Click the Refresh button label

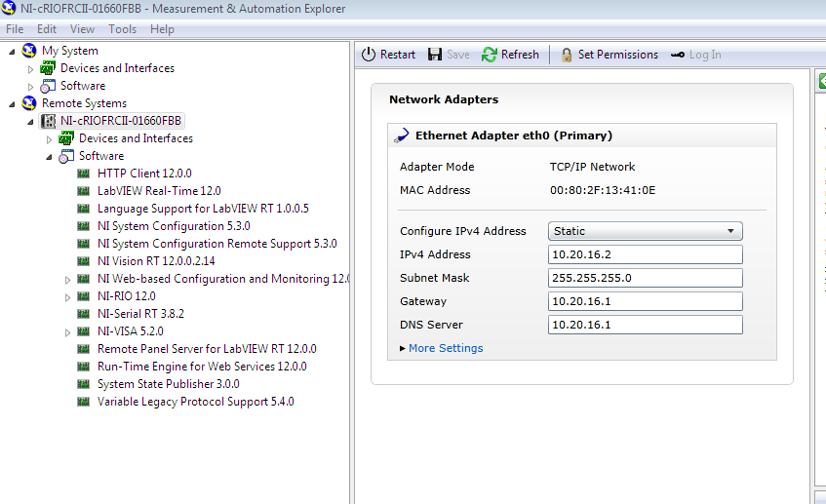coord(520,55)
